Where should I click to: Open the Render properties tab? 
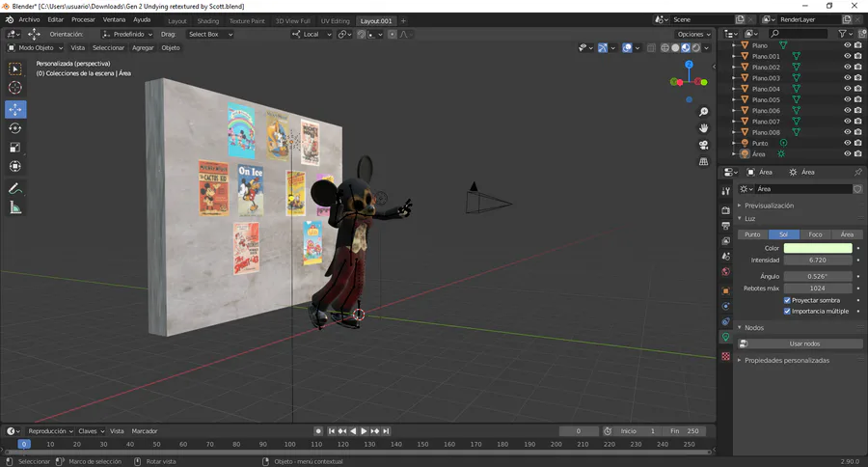coord(725,210)
